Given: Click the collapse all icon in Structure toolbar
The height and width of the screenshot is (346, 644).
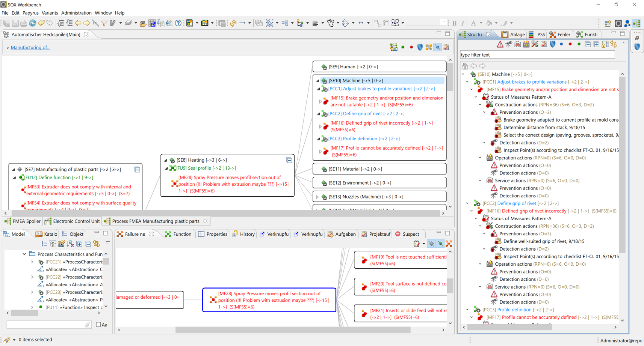Looking at the screenshot, I should pos(588,45).
